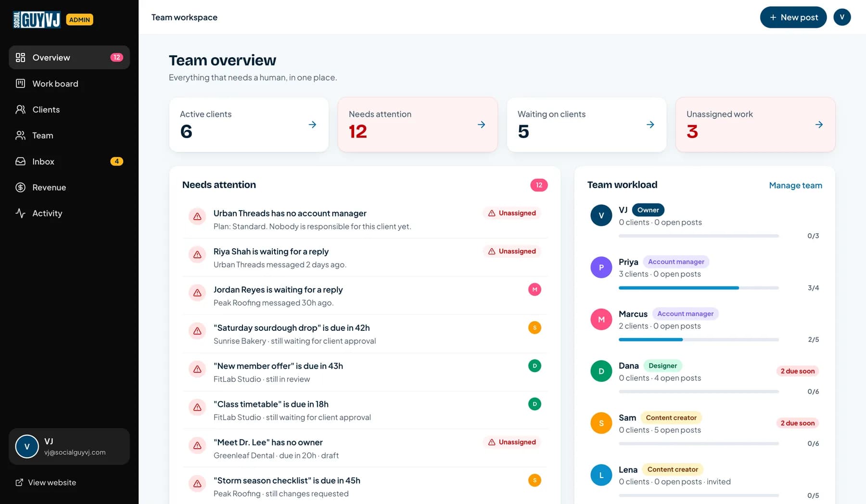
Task: Open "New member offer" is due in 43h
Action: click(365, 372)
